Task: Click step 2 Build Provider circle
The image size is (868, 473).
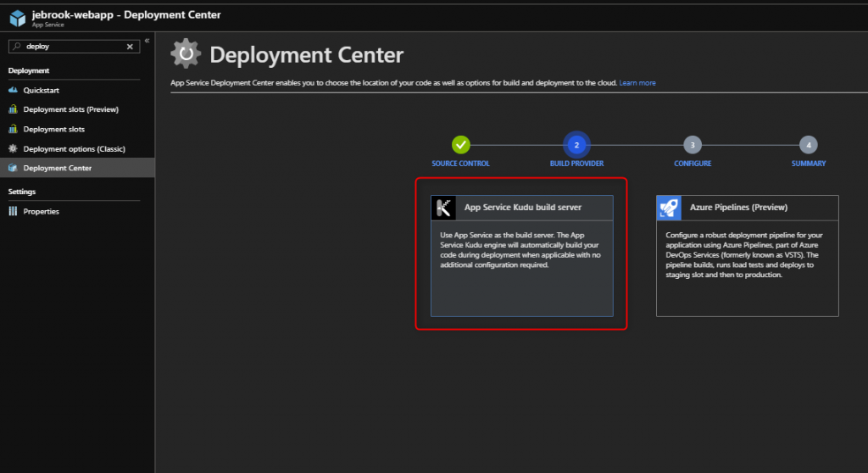Action: click(x=576, y=145)
